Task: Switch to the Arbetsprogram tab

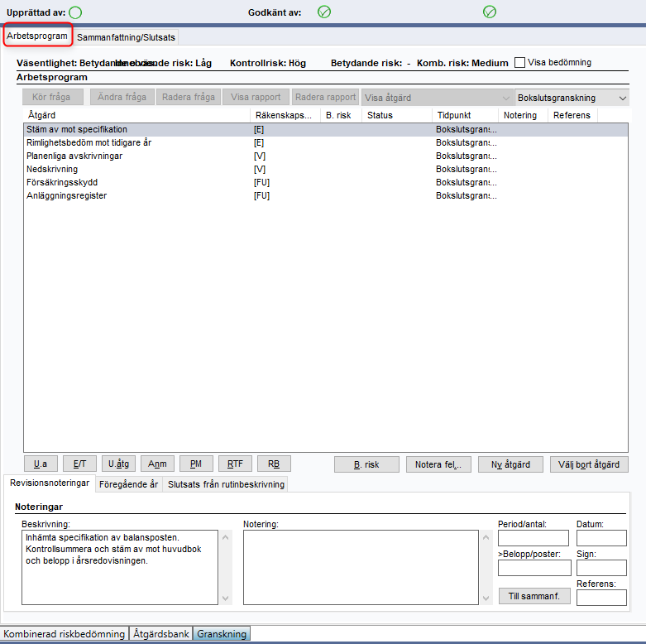Action: 37,36
